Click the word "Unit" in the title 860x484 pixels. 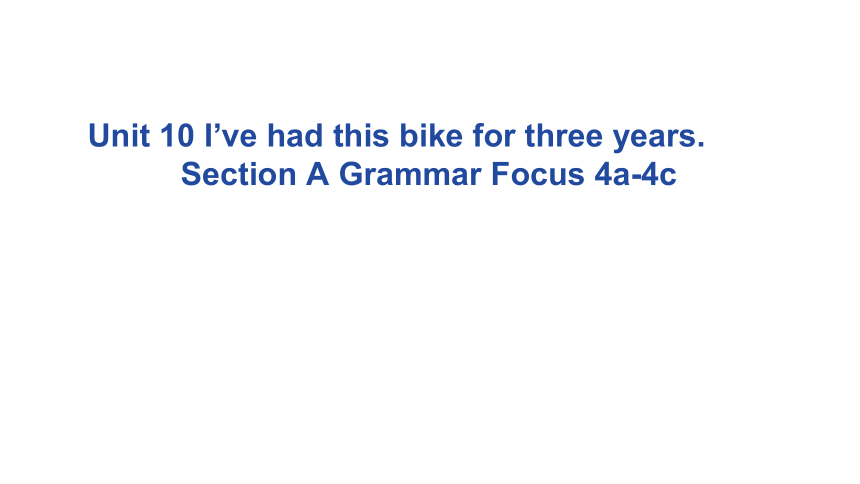click(x=119, y=136)
